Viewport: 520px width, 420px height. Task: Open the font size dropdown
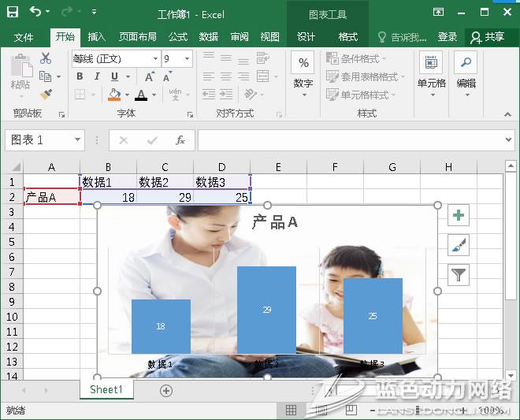point(187,58)
